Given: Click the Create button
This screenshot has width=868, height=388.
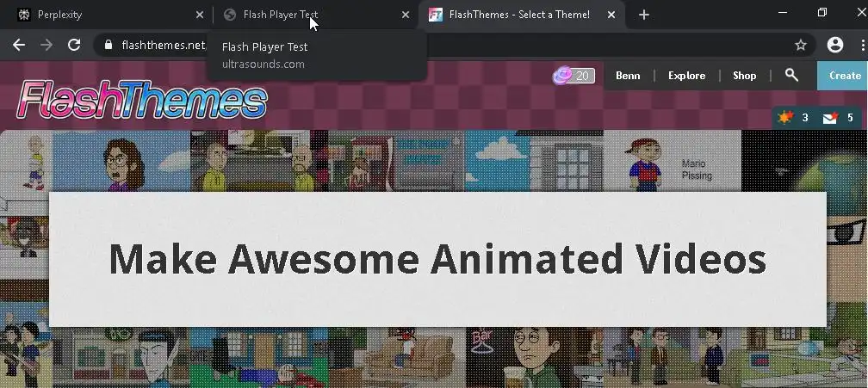Looking at the screenshot, I should coord(842,76).
